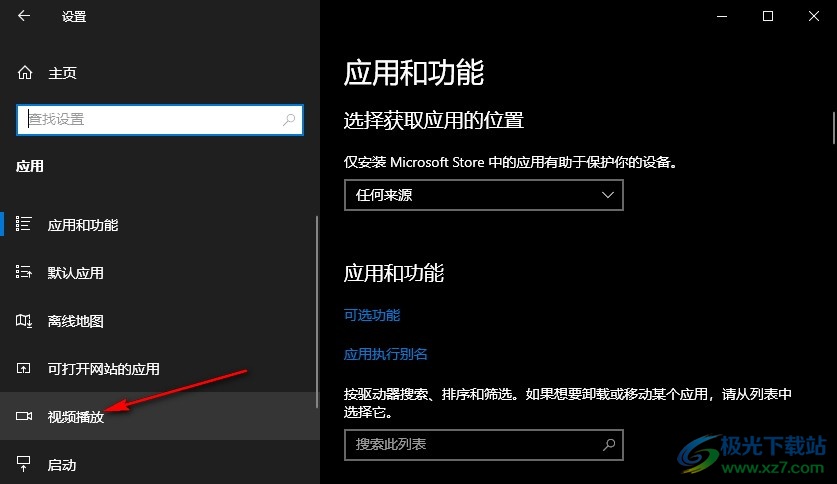Viewport: 837px width, 484px height.
Task: Click the 应用和功能 list icon in sidebar
Action: 23,224
